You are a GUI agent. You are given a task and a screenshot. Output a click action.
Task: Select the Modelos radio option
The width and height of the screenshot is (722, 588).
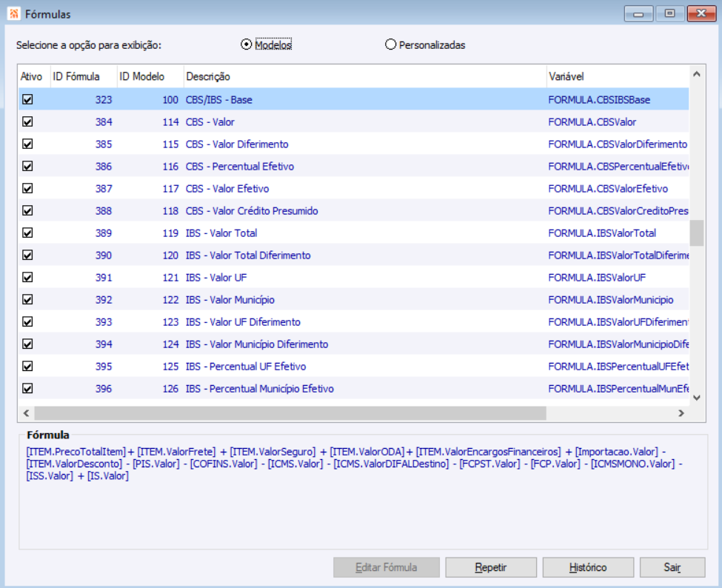click(x=266, y=44)
